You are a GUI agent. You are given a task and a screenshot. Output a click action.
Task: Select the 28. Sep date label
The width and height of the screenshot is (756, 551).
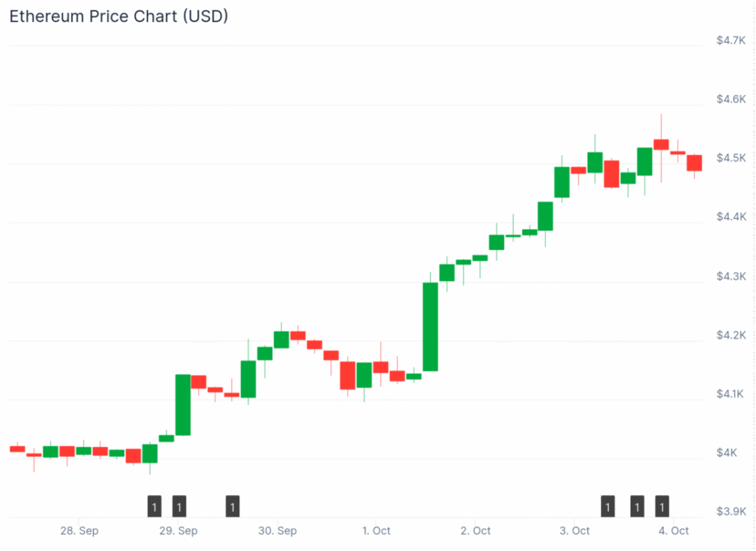click(x=80, y=531)
